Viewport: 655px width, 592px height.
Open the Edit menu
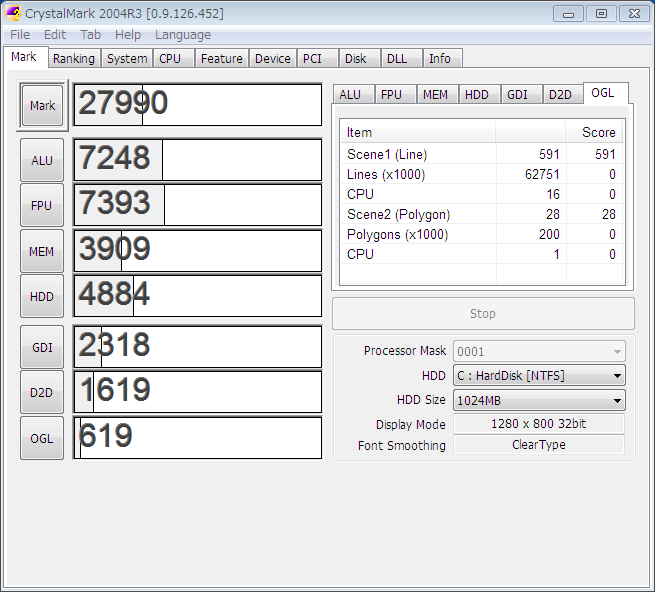(55, 35)
